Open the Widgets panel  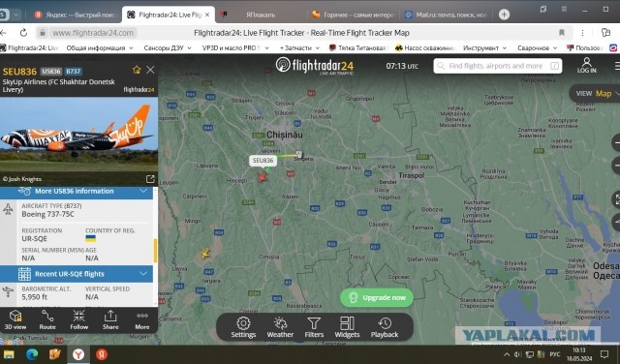click(x=347, y=327)
